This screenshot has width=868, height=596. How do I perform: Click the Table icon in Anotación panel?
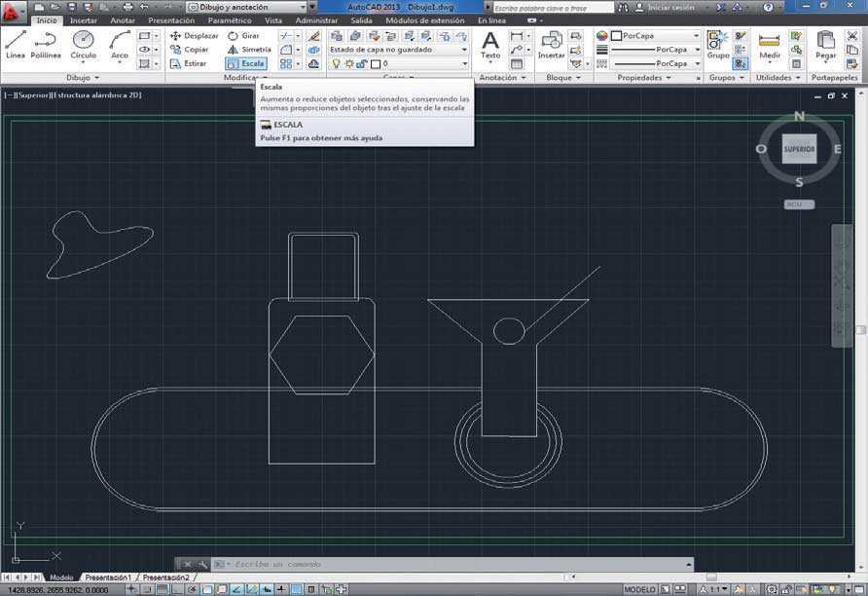pyautogui.click(x=516, y=63)
